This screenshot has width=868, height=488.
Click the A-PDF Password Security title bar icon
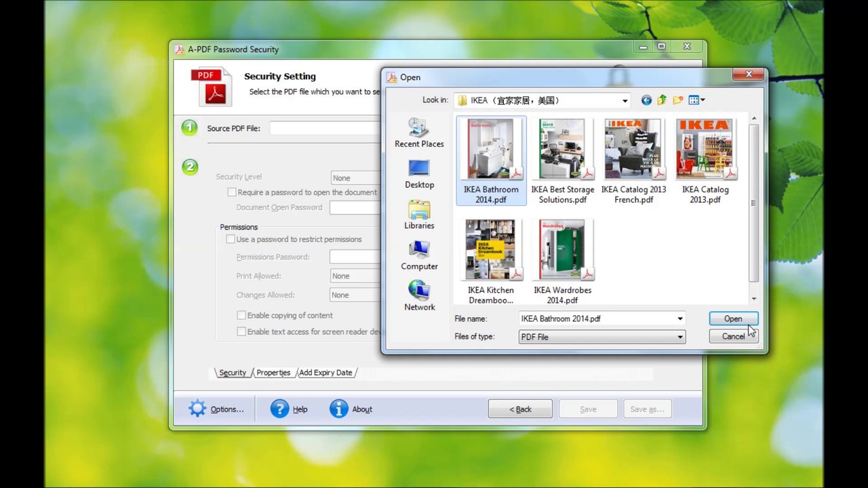tap(180, 49)
